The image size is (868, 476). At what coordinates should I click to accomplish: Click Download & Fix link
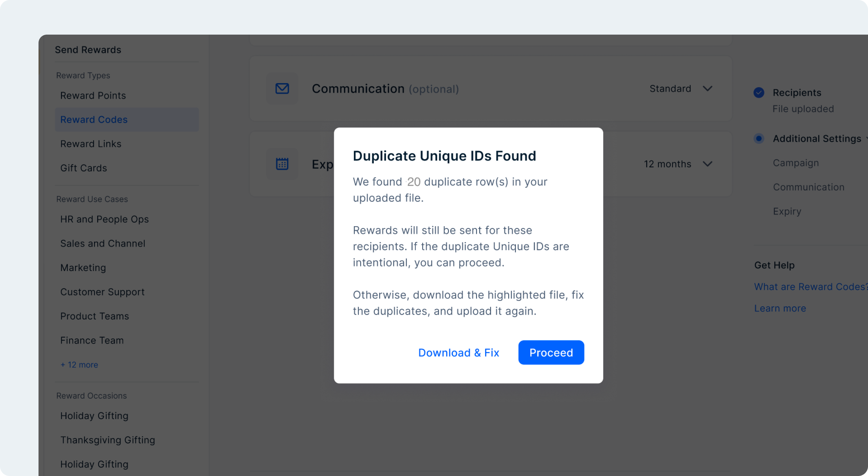click(x=458, y=352)
